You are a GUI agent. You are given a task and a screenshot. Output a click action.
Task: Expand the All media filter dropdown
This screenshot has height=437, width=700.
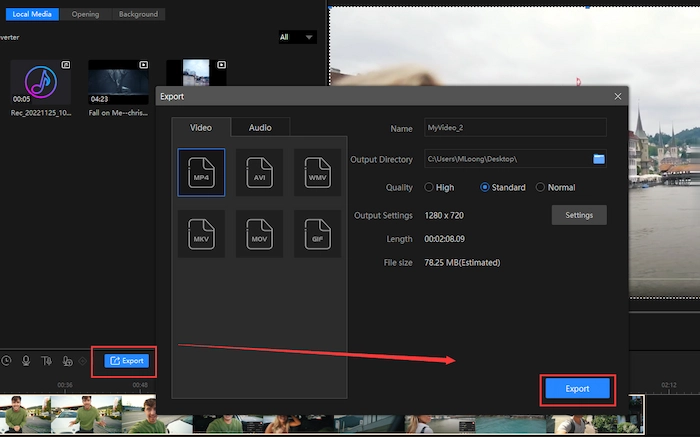(x=297, y=37)
